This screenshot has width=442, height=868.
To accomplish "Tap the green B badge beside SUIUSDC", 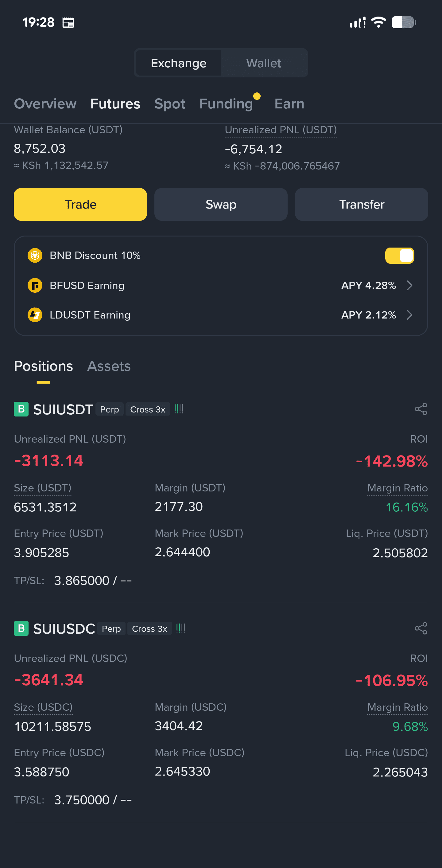I will (x=21, y=628).
